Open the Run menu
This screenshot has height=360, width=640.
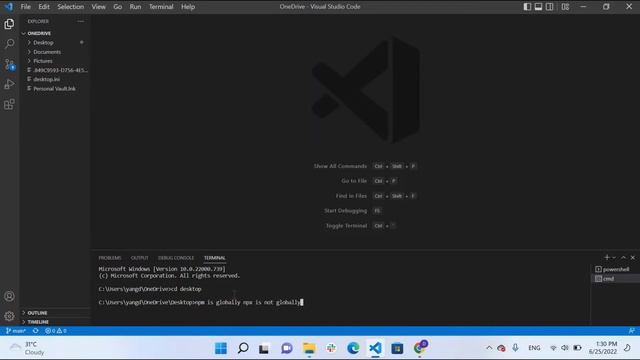(x=135, y=7)
